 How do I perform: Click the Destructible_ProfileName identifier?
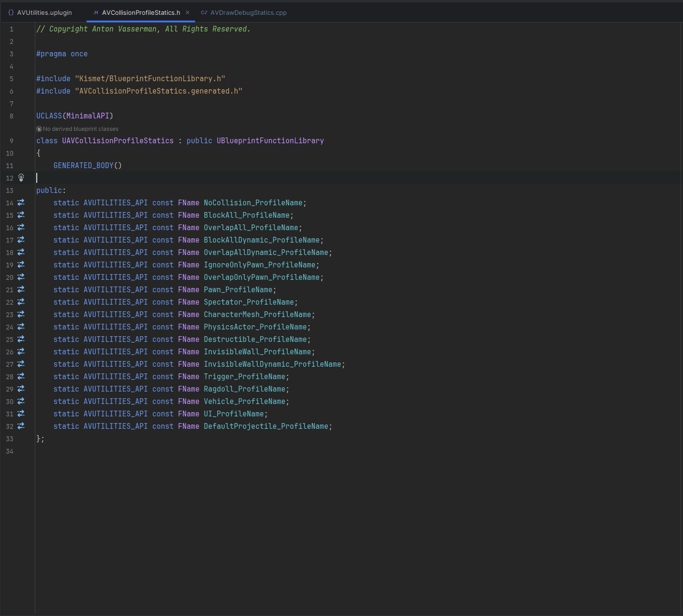255,340
